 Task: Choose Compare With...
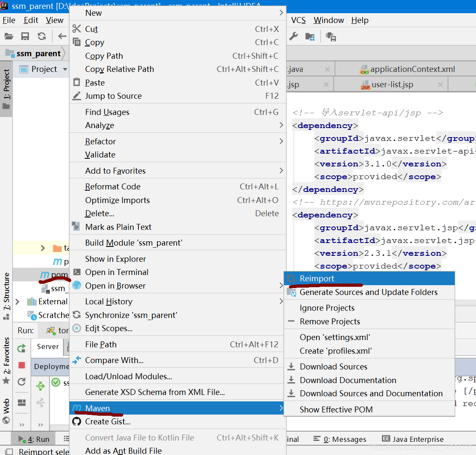(178, 360)
